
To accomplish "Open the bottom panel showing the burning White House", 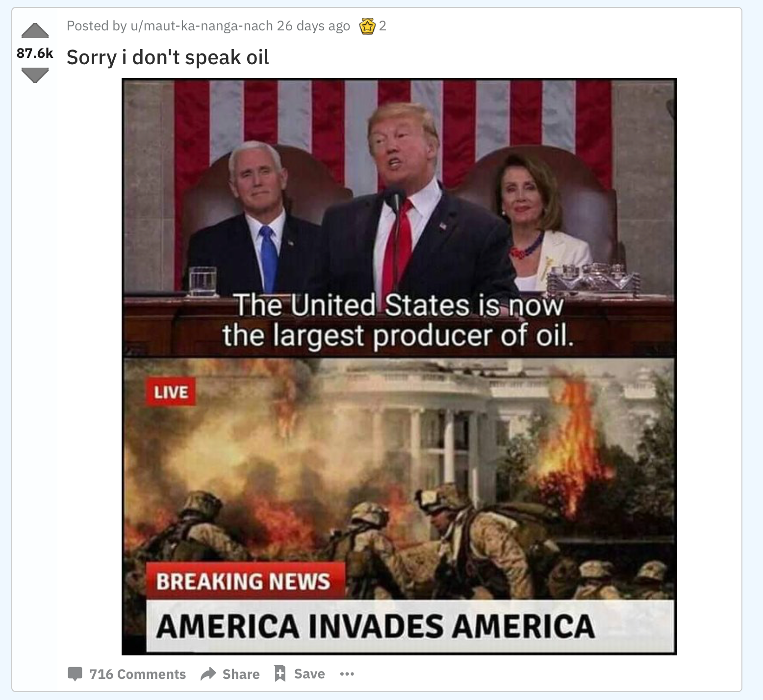I will pyautogui.click(x=399, y=505).
